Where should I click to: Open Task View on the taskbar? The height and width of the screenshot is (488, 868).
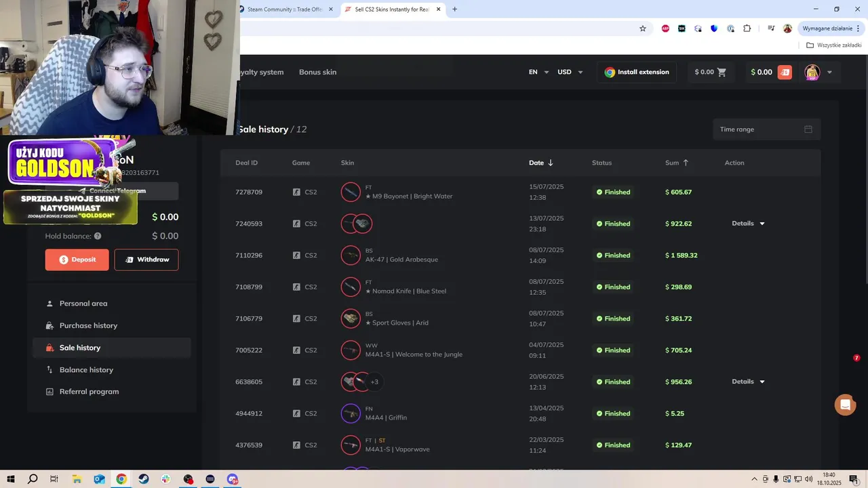click(54, 479)
